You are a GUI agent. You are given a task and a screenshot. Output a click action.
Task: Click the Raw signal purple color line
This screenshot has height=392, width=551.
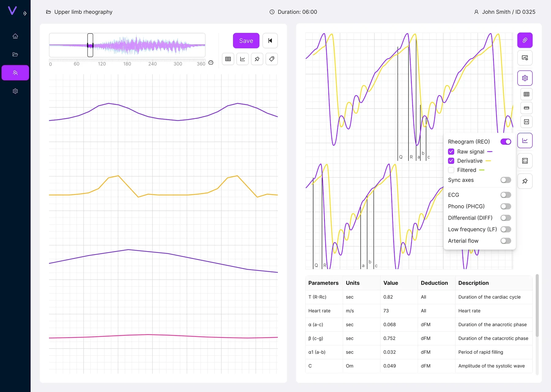click(x=490, y=152)
